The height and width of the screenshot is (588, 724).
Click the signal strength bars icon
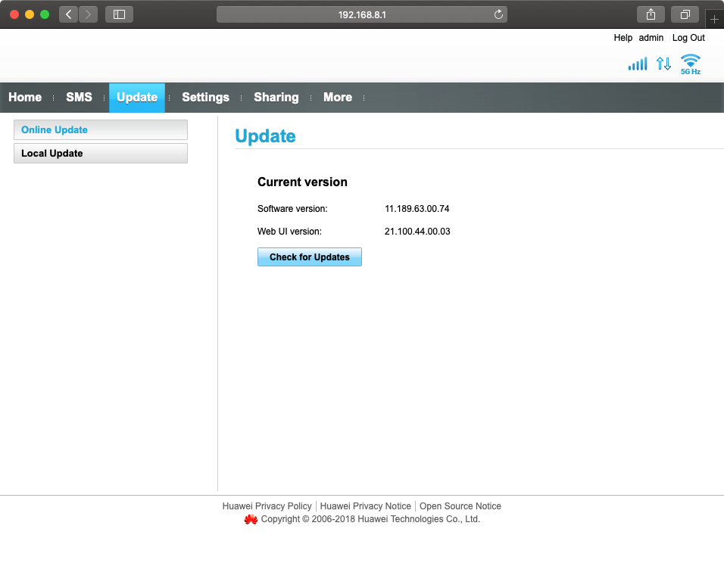(637, 64)
